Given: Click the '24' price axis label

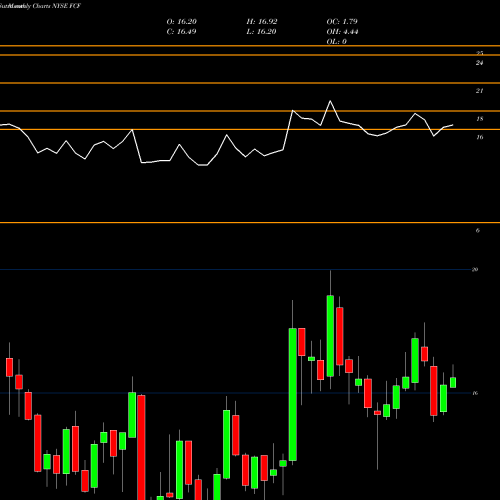Looking at the screenshot, I should click(x=479, y=63).
